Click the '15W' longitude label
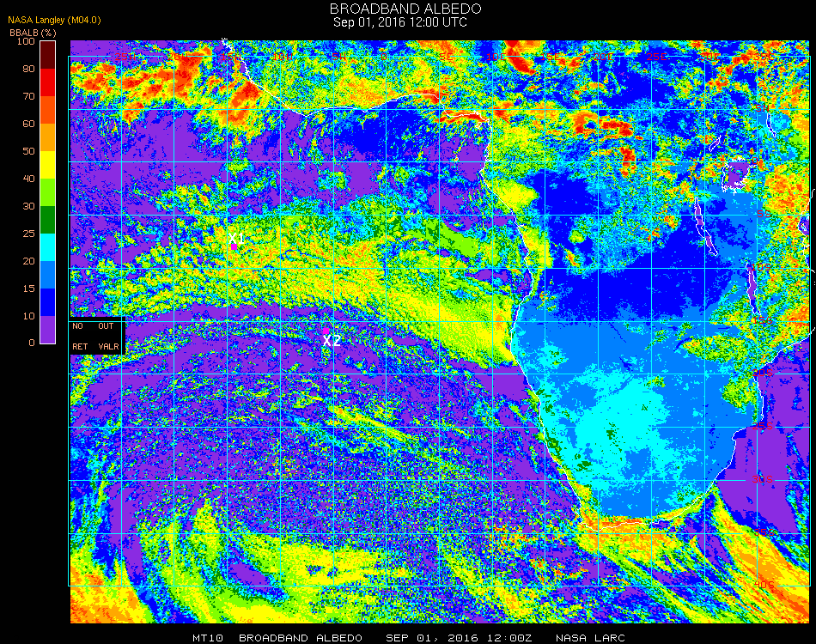 (x=231, y=57)
